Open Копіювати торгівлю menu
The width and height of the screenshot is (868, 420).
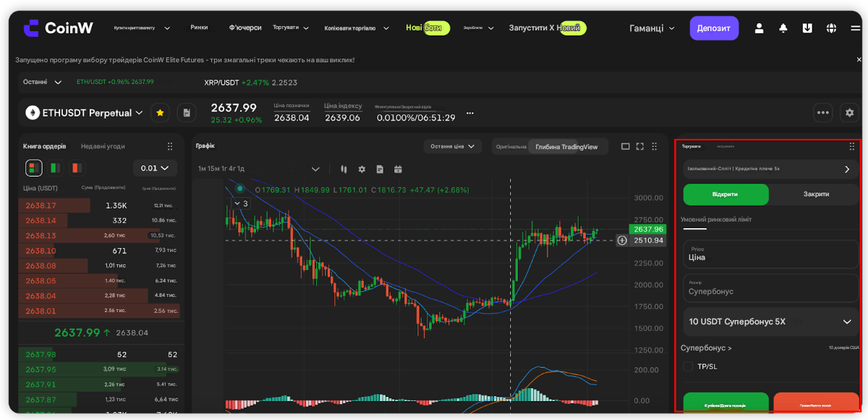tap(357, 28)
